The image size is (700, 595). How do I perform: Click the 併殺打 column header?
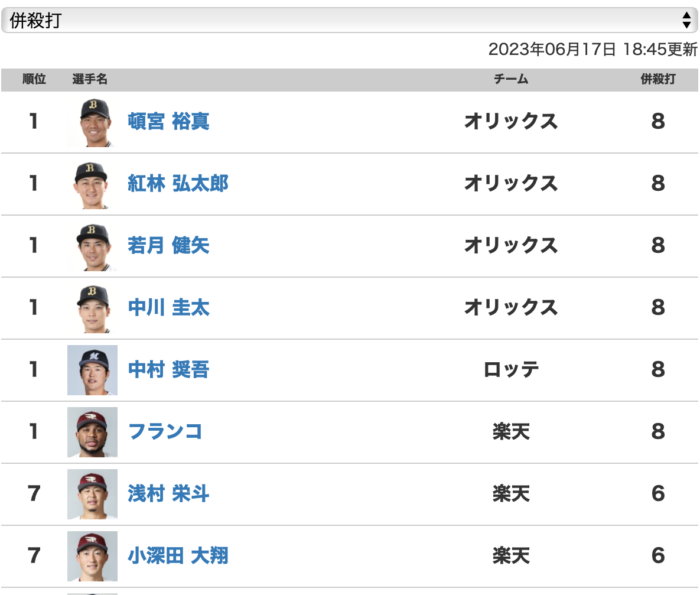658,80
